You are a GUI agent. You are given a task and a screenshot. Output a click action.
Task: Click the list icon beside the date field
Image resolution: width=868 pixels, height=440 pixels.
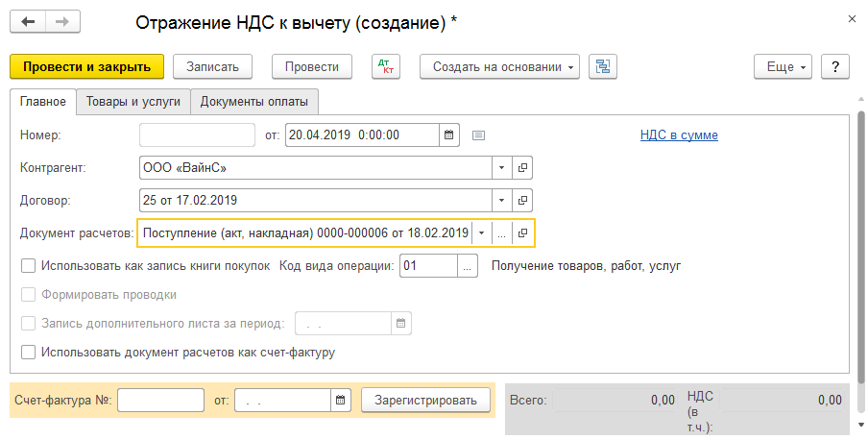coord(479,134)
